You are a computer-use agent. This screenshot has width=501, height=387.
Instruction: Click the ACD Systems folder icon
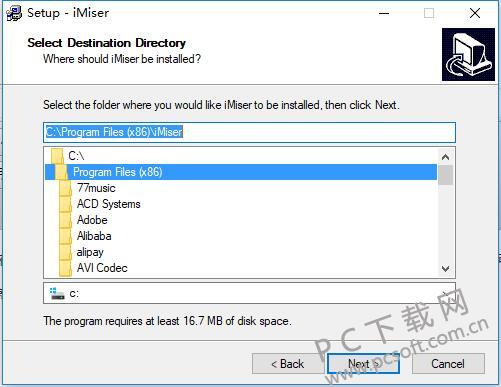(65, 204)
